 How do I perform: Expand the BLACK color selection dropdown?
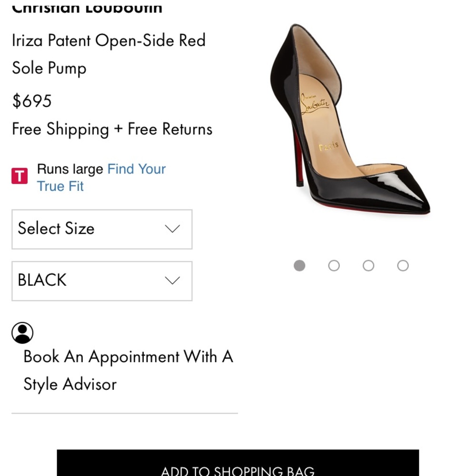click(101, 280)
